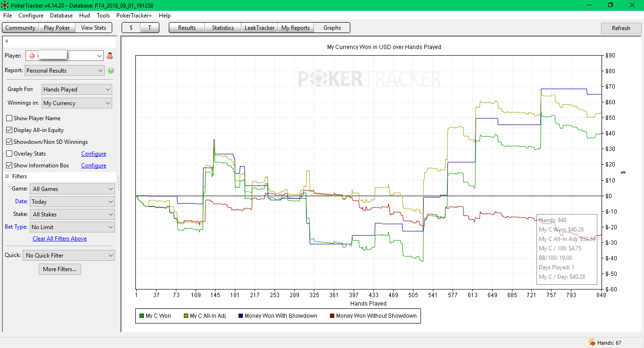Screen dimensions: 644x348
Task: Click the 'BB/100: 19.00' line in info box
Action: (x=555, y=258)
